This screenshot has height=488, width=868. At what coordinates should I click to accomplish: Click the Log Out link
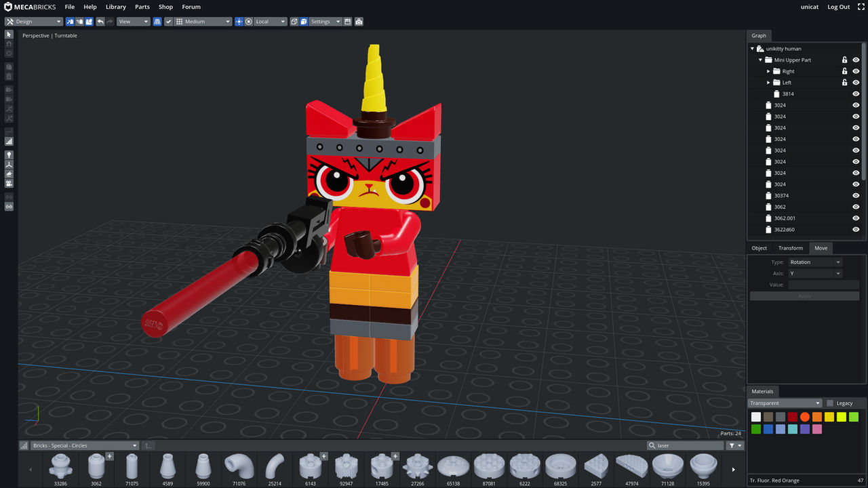tap(838, 7)
